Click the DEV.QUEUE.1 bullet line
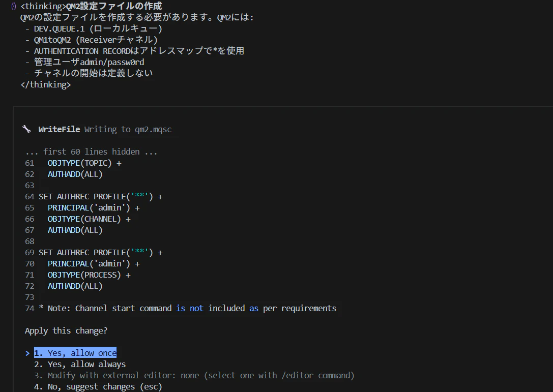 pyautogui.click(x=94, y=28)
